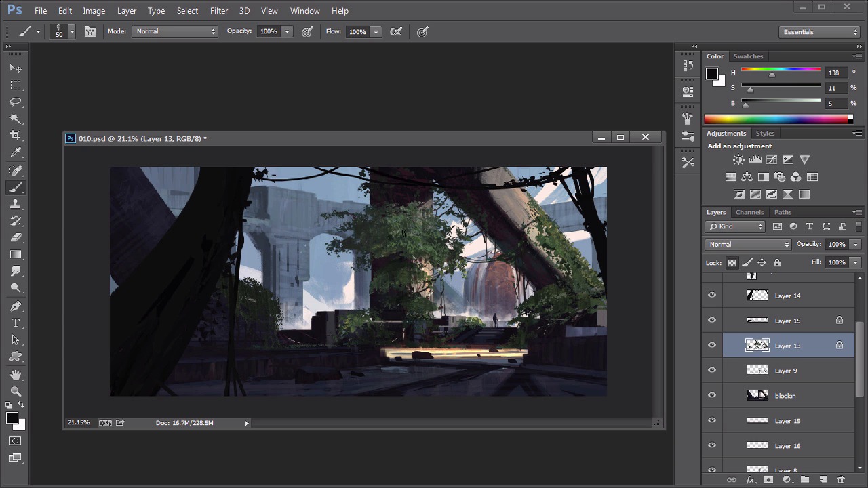Hide Layer 14
Screen dimensions: 868x488
(x=712, y=296)
